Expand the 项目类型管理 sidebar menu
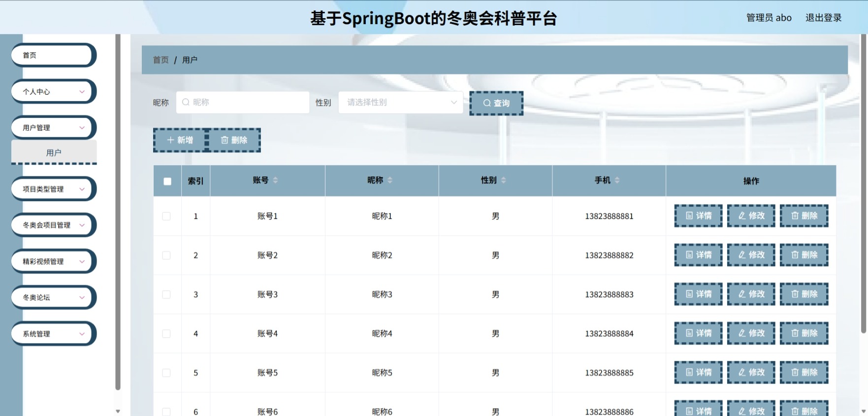This screenshot has width=868, height=416. click(54, 189)
